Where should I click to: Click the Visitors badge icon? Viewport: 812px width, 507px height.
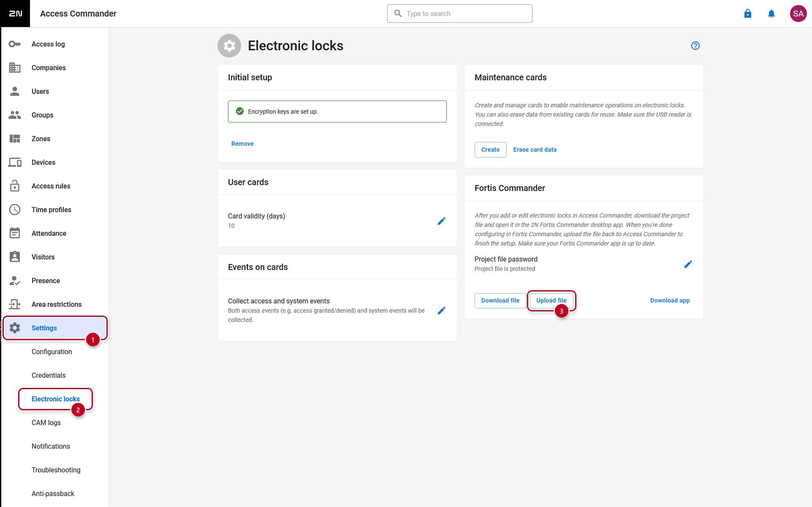15,257
